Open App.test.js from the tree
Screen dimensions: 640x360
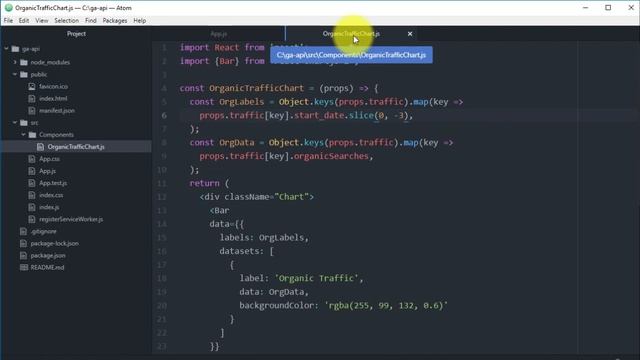pos(53,183)
